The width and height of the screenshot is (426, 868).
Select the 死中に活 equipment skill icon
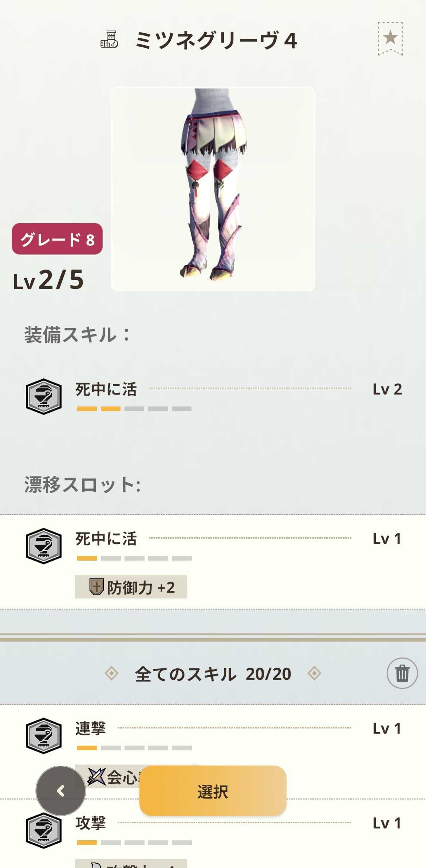(44, 397)
